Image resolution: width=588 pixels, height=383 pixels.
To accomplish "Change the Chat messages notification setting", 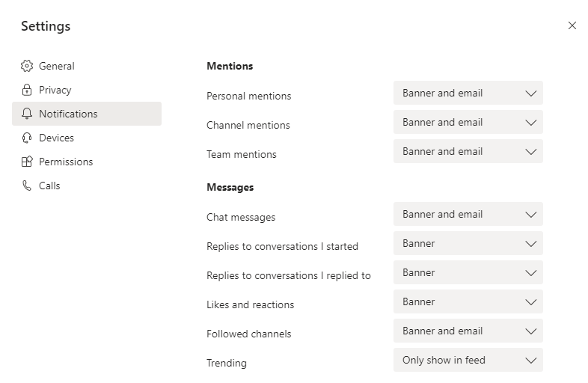I will click(468, 214).
